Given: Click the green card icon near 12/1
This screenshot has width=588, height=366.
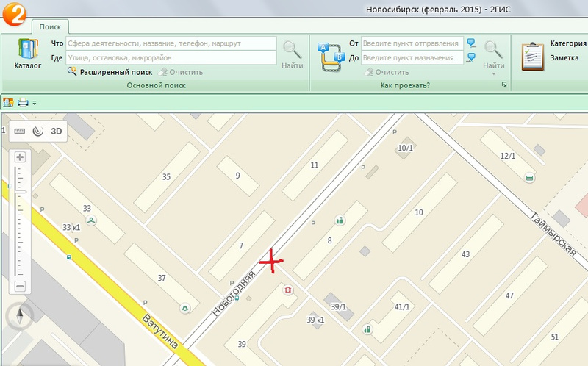Looking at the screenshot, I should tap(529, 178).
